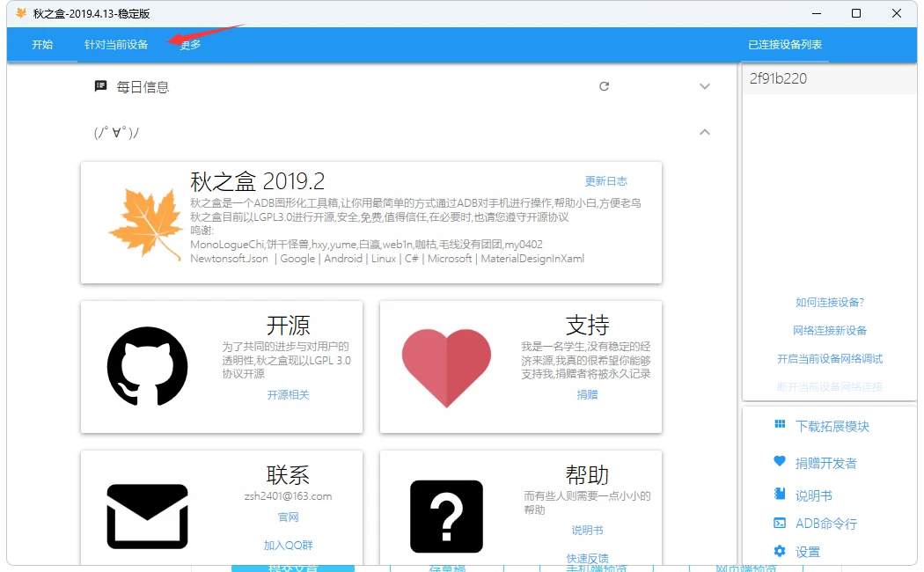Click the 开源 card heading
Screen dimensions: 924x572
pos(288,326)
